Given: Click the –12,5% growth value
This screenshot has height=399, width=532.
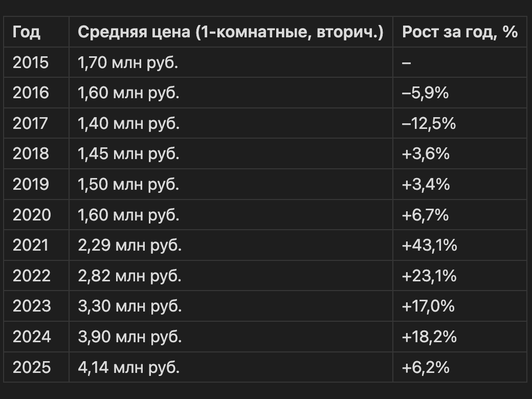Looking at the screenshot, I should pos(429,123).
